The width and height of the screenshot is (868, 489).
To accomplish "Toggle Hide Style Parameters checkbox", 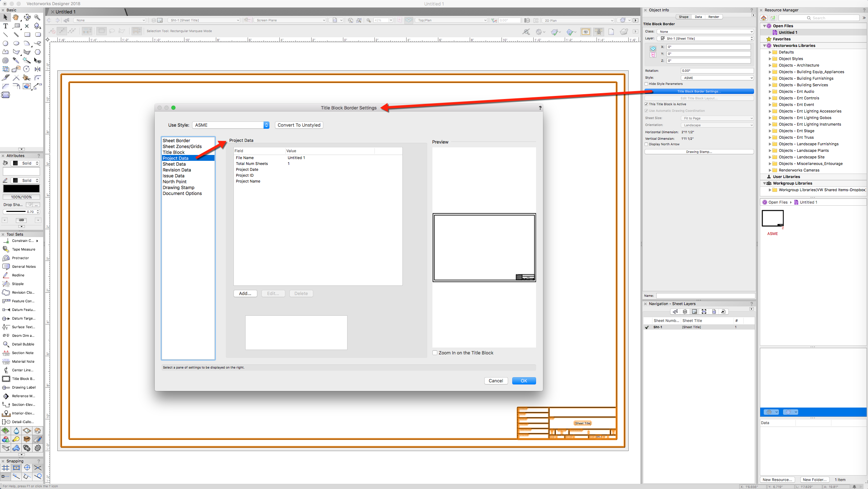I will pos(646,84).
